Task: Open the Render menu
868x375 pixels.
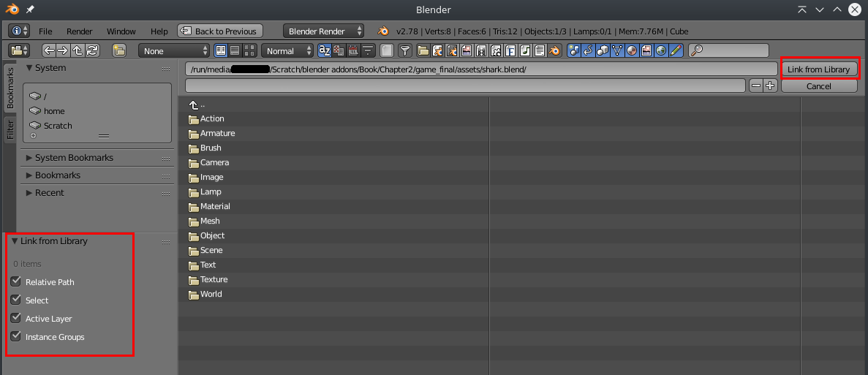Action: pyautogui.click(x=79, y=31)
